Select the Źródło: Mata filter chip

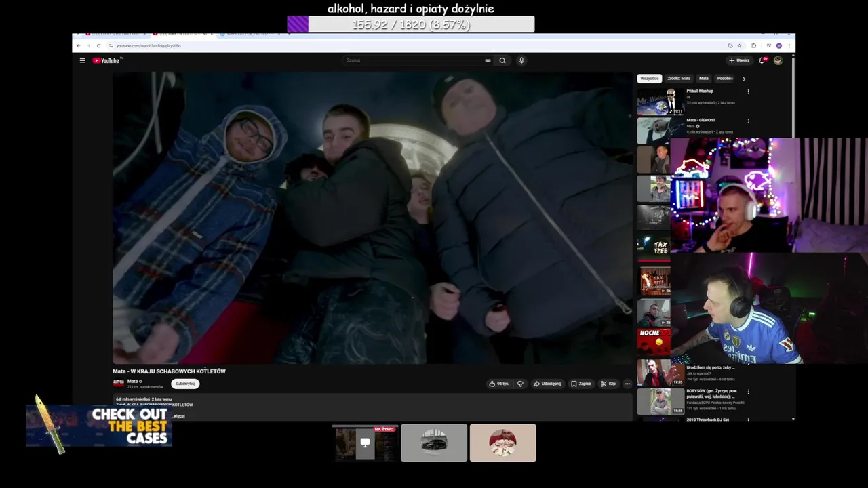679,79
